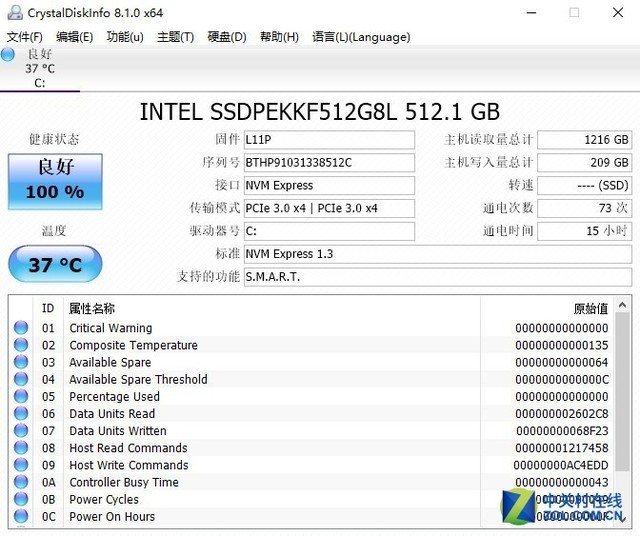
Task: Click the INTEL SSDPEKKF512G8L 512.1 GB title
Action: (x=320, y=112)
